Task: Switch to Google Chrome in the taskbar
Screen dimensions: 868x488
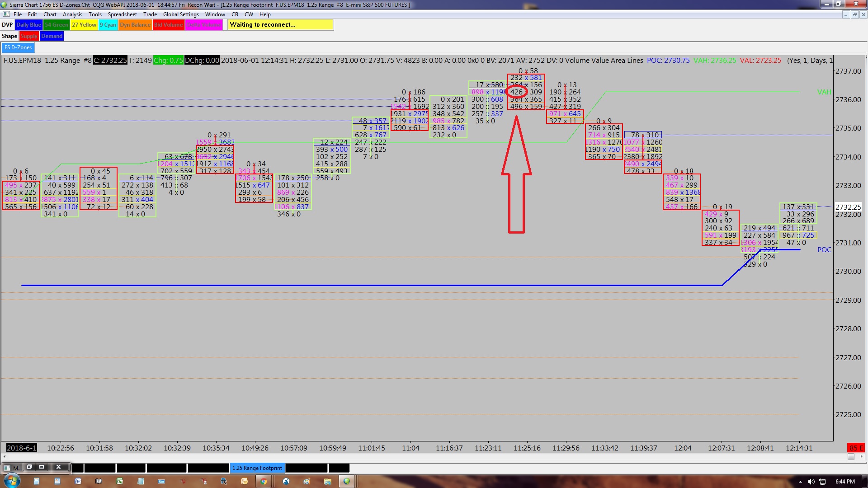Action: (264, 481)
